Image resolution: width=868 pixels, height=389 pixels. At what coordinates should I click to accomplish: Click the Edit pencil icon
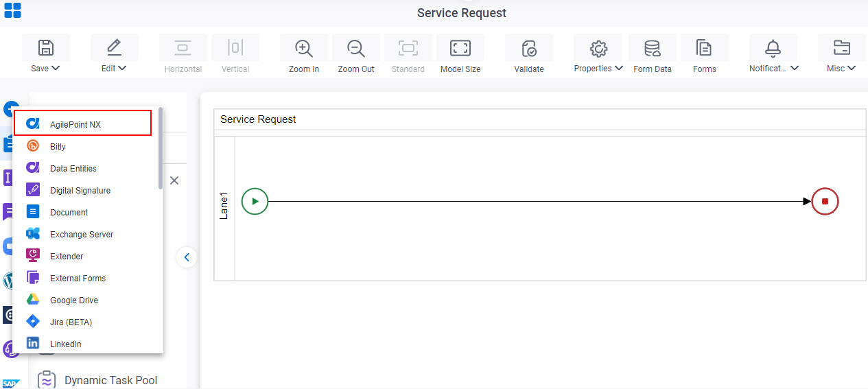(114, 47)
